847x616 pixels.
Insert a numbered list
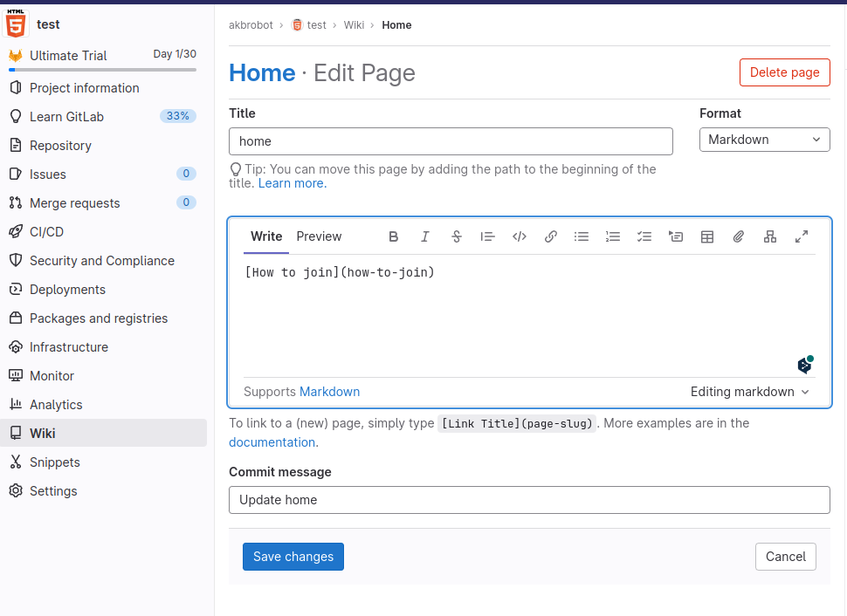click(x=613, y=236)
